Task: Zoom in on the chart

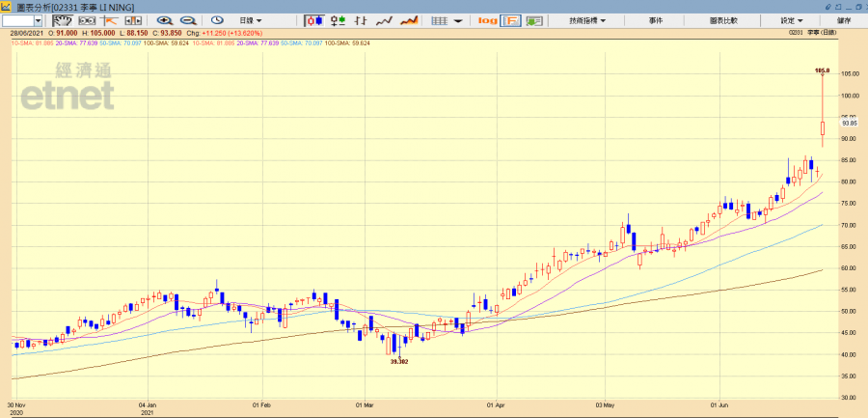Action: pos(165,20)
